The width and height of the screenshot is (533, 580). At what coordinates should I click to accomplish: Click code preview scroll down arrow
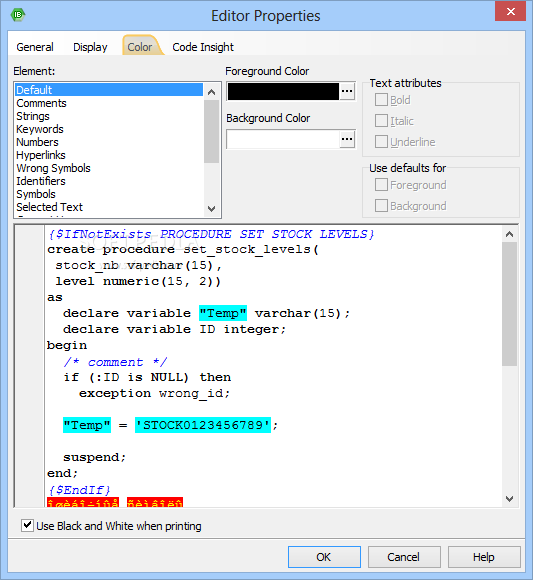coord(509,499)
